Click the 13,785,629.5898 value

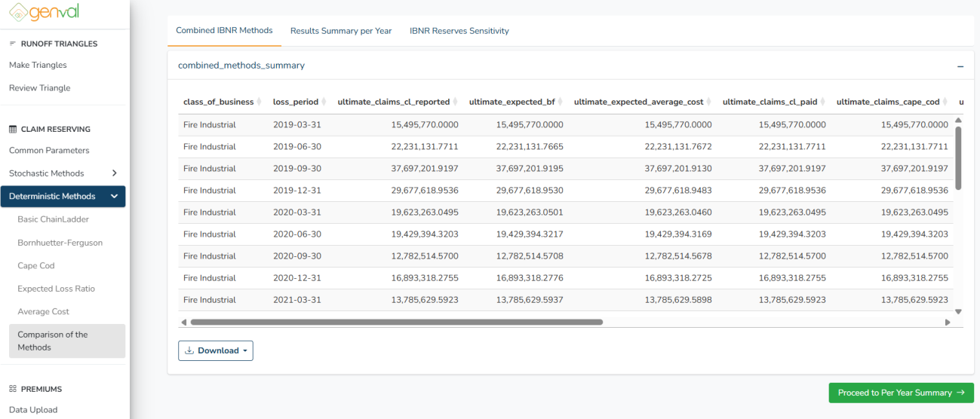[678, 300]
